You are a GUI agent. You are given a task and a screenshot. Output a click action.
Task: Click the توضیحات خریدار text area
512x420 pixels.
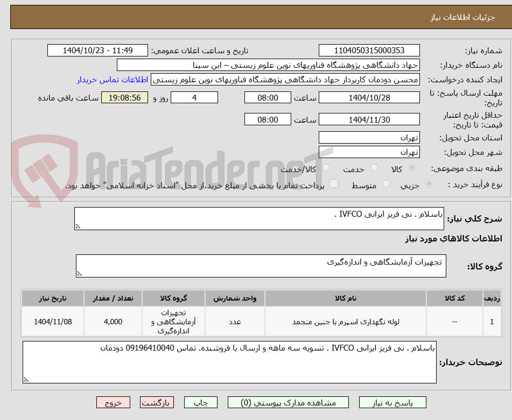(229, 362)
